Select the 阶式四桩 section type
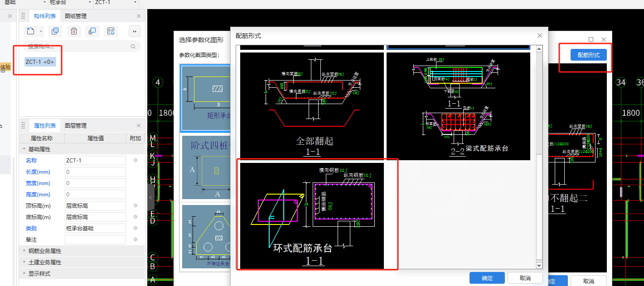This screenshot has width=644, height=286. [x=206, y=167]
